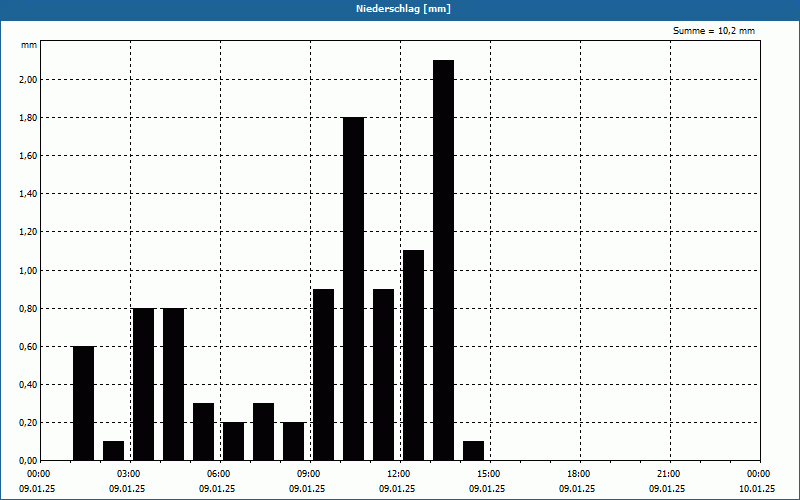800x500 pixels.
Task: Click the "Niederschlag [mm]" chart title
Action: coord(403,9)
